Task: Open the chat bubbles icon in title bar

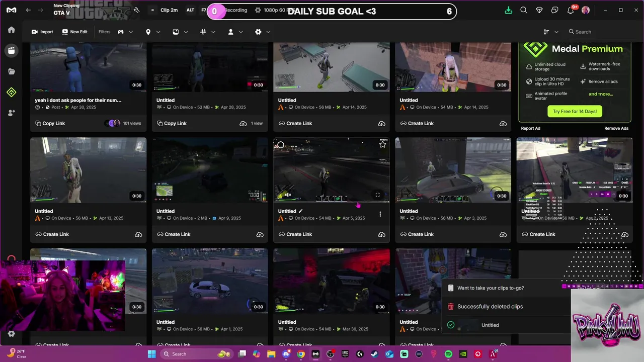Action: pos(555,10)
